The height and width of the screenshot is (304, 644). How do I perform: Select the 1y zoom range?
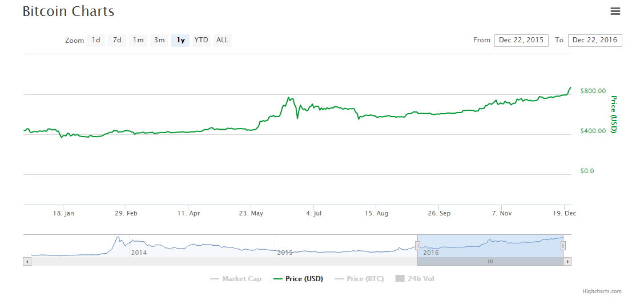click(180, 40)
